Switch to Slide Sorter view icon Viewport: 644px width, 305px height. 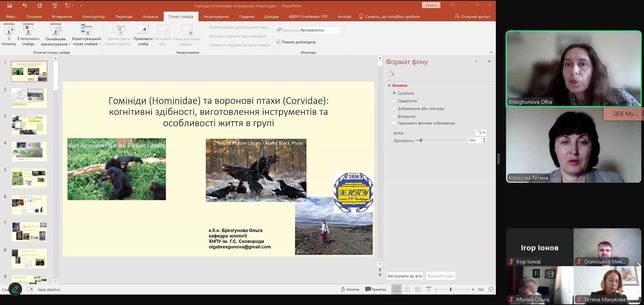pyautogui.click(x=407, y=289)
